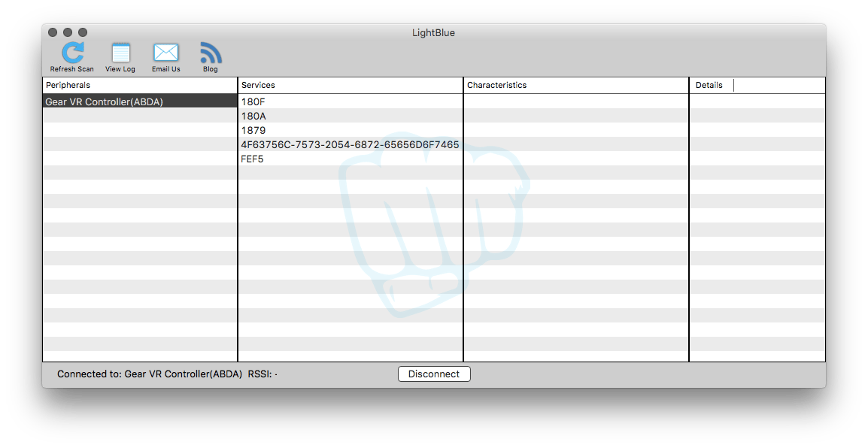Open the Blog RSS feed icon
Viewport: 868px width, 448px height.
click(211, 53)
